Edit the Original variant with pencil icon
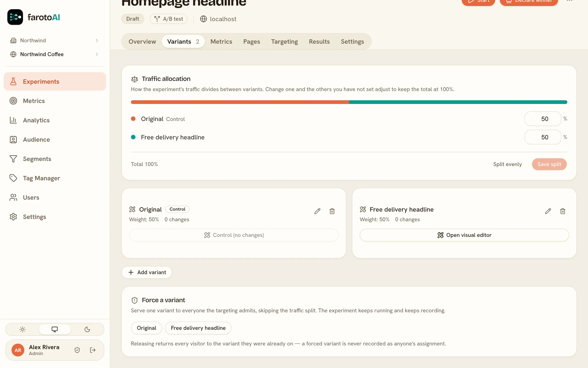This screenshot has width=588, height=368. point(317,211)
